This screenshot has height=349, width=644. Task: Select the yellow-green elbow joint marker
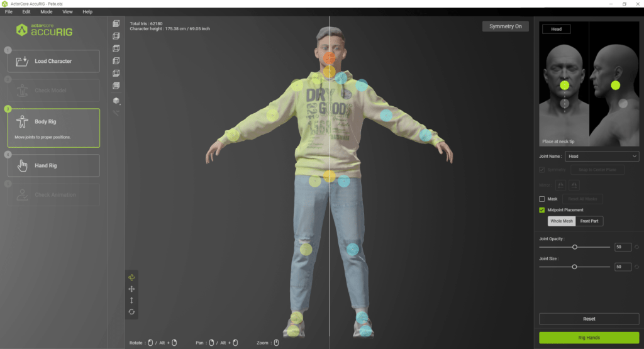[x=272, y=115]
